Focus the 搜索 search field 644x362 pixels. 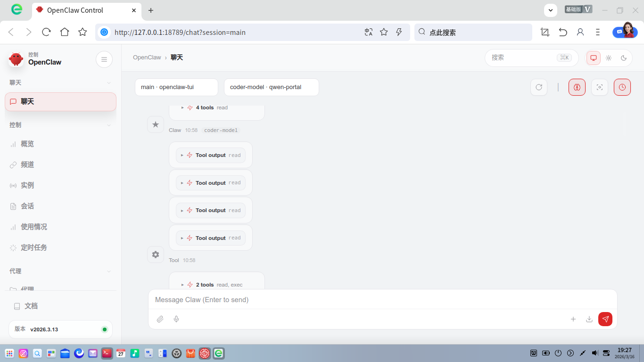(531, 58)
